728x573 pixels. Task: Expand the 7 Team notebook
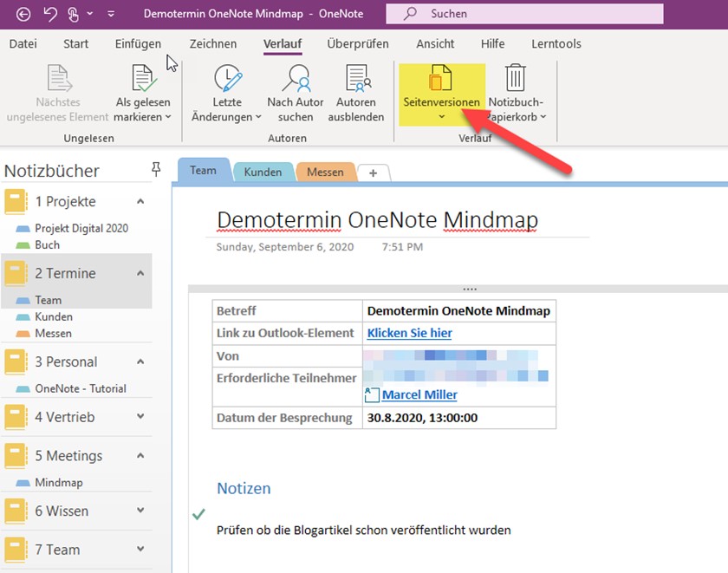point(140,549)
